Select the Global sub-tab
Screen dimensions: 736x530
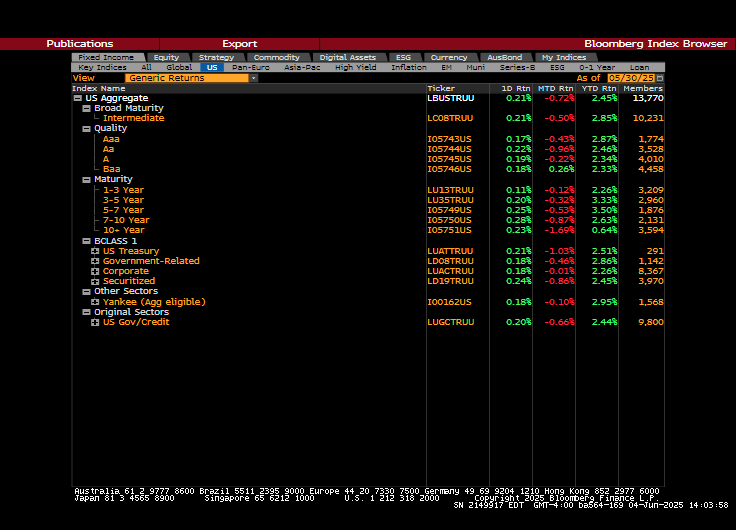click(x=179, y=68)
